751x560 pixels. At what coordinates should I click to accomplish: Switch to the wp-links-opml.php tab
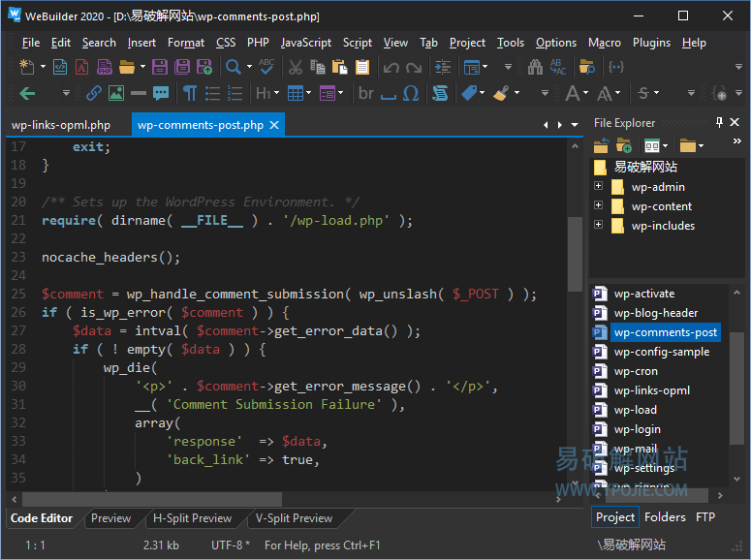[61, 125]
